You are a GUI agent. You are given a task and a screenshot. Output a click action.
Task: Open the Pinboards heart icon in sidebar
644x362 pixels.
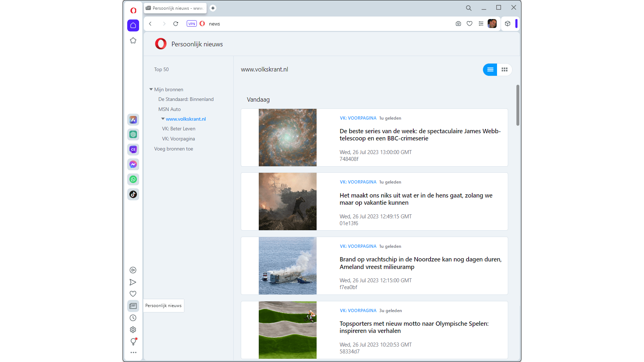[133, 294]
